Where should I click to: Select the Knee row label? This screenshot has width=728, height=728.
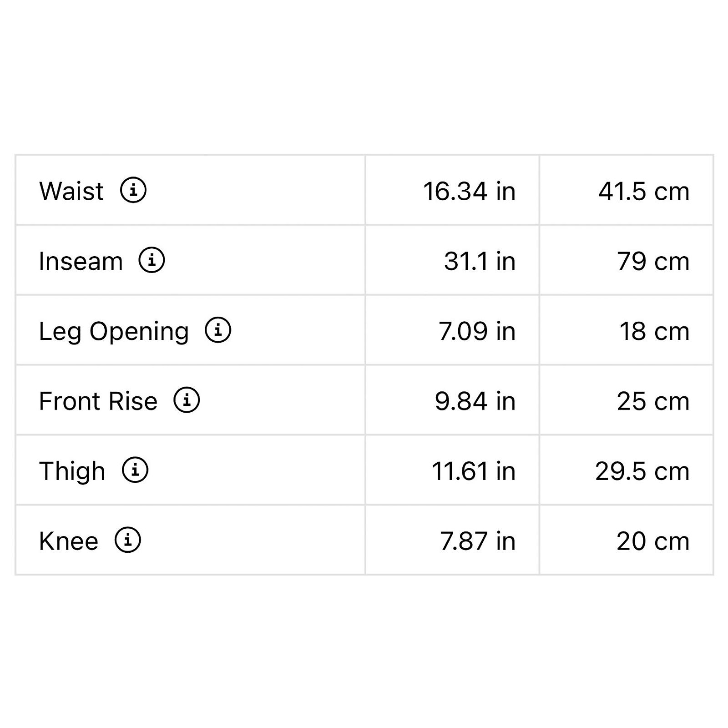tap(69, 541)
